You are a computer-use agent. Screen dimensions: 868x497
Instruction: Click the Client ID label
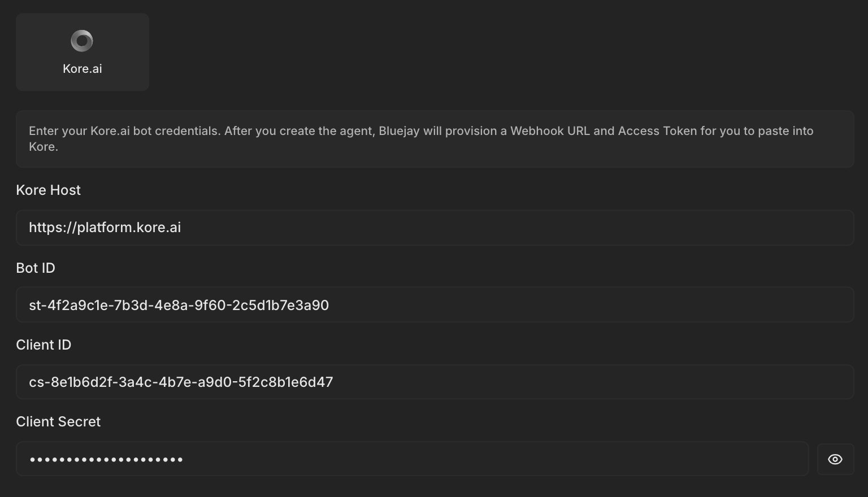click(x=44, y=345)
